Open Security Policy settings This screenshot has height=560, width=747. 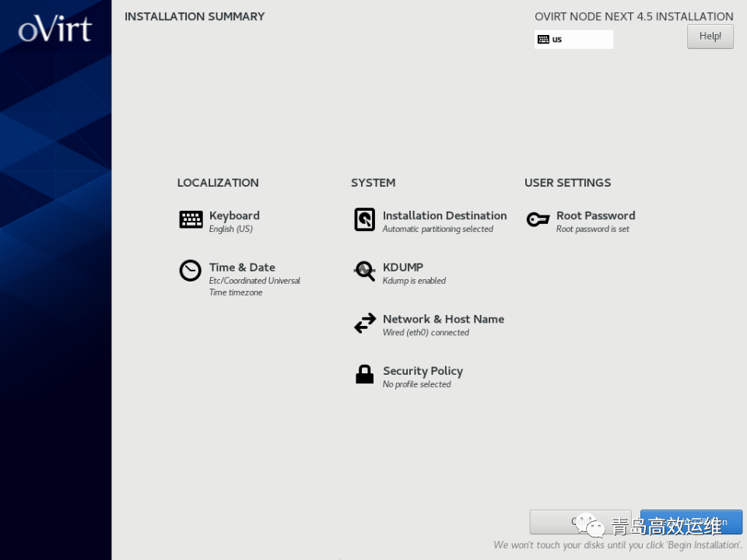pos(423,371)
